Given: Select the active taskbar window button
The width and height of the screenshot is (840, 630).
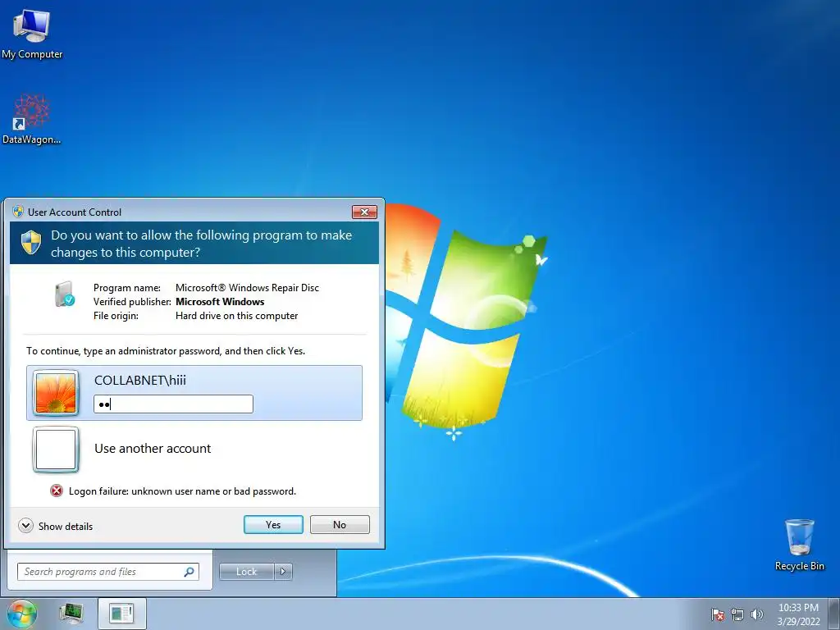Looking at the screenshot, I should 121,614.
